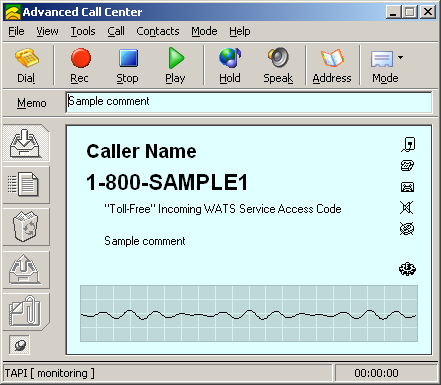Image resolution: width=441 pixels, height=385 pixels.
Task: Open the call log list view
Action: [26, 185]
